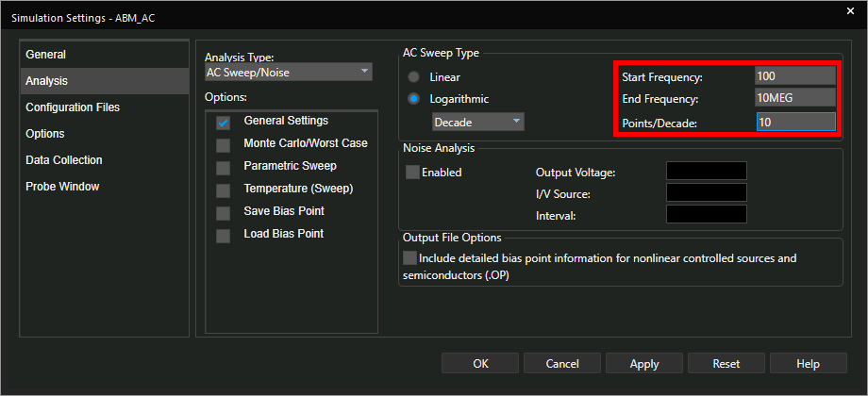Open the Options category in sidebar
The height and width of the screenshot is (396, 868).
click(x=104, y=134)
